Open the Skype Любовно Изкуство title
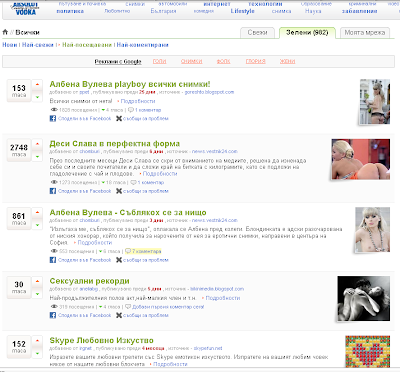The height and width of the screenshot is (372, 400). pos(101,340)
